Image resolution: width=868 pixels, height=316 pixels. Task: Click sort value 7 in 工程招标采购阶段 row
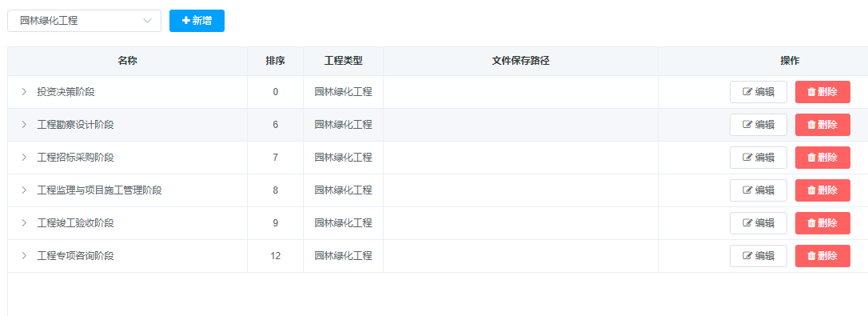click(x=276, y=158)
